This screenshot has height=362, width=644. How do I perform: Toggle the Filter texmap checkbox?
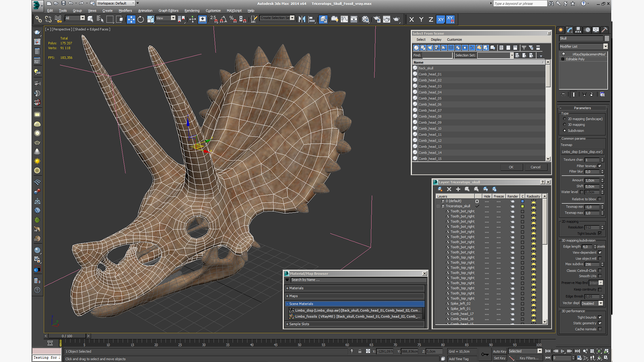click(600, 166)
